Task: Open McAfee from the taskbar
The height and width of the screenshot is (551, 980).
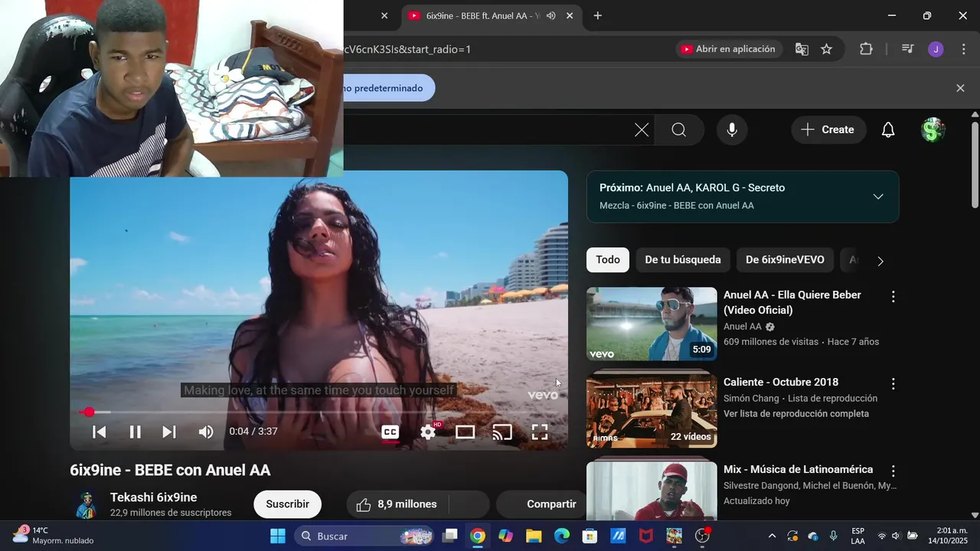Action: [x=646, y=536]
